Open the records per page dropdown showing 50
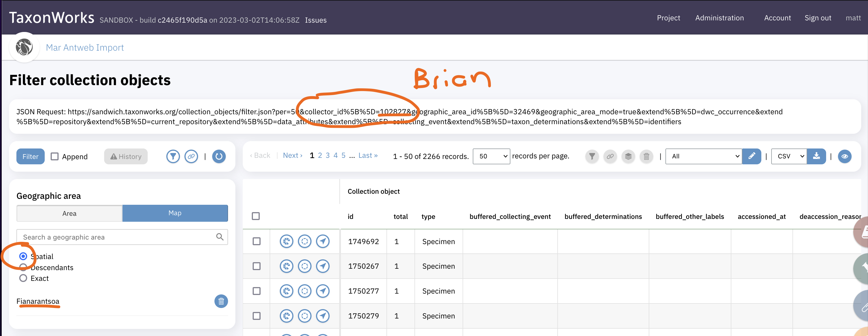Screen dimensions: 868x336 click(491, 156)
